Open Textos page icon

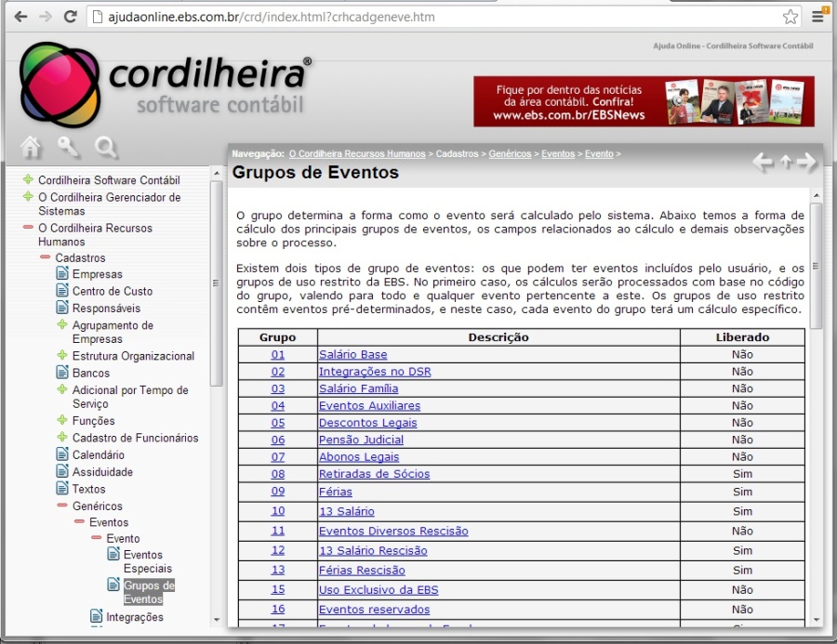62,488
